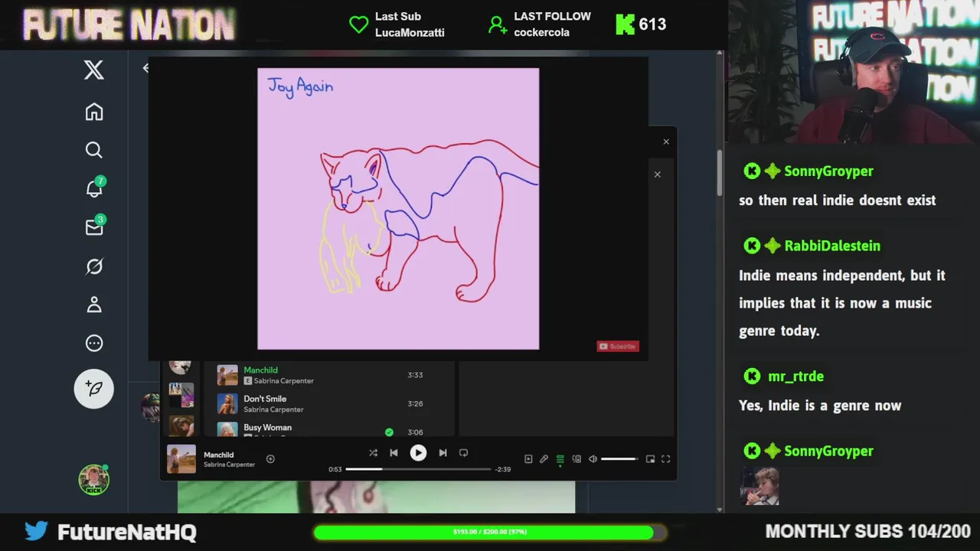This screenshot has height=551, width=980.
Task: Close the upper popup with X button
Action: coord(666,142)
